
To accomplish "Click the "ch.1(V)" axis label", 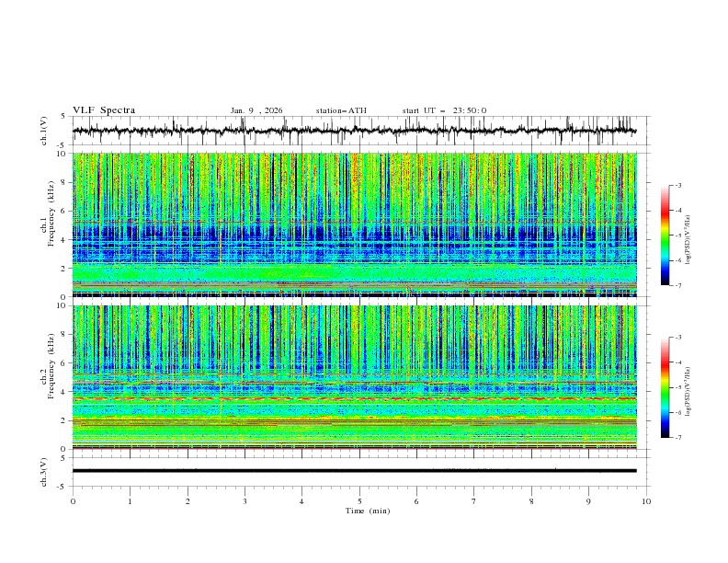I will (44, 131).
